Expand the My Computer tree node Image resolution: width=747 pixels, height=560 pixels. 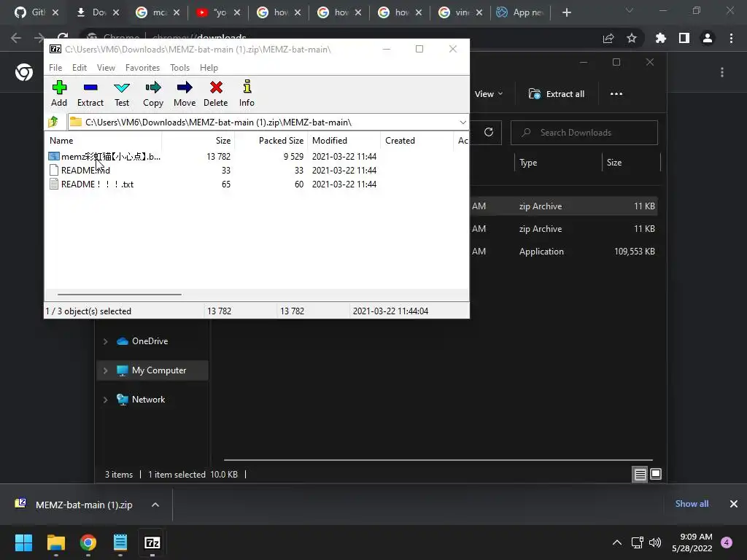pyautogui.click(x=105, y=370)
